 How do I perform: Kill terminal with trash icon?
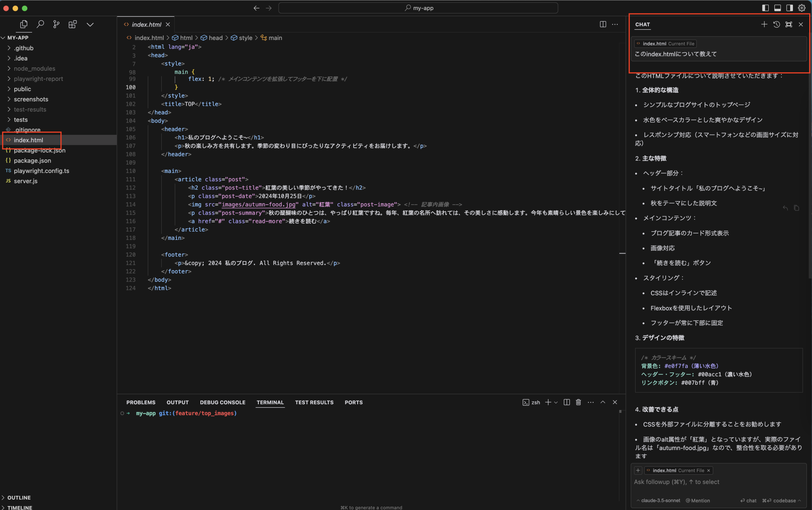pos(578,403)
